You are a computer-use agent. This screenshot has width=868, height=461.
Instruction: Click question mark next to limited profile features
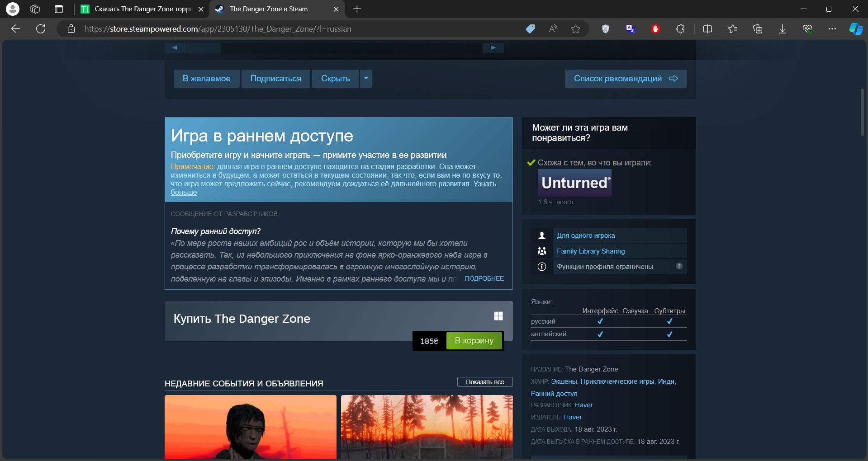(x=679, y=266)
